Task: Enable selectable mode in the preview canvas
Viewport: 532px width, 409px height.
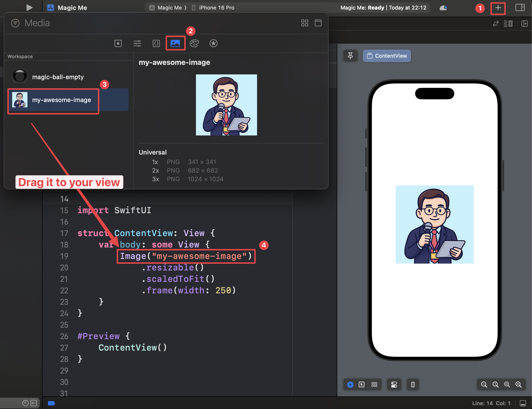Action: 362,385
